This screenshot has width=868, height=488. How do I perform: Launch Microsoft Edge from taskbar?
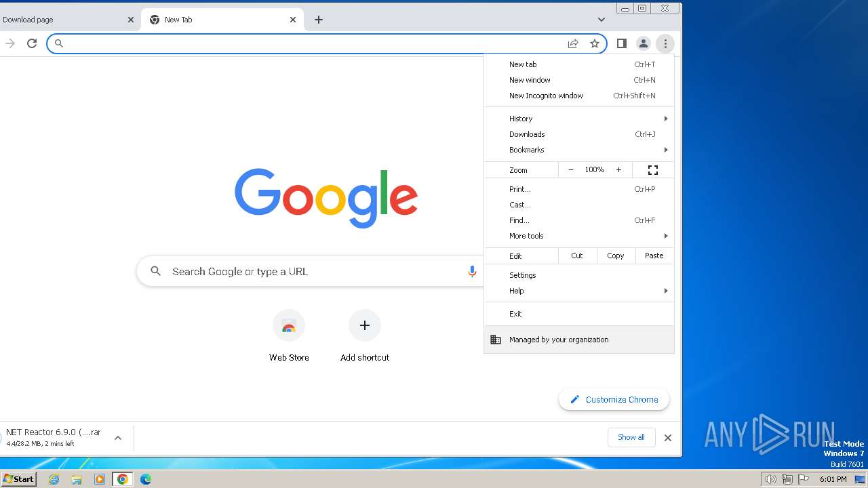145,479
